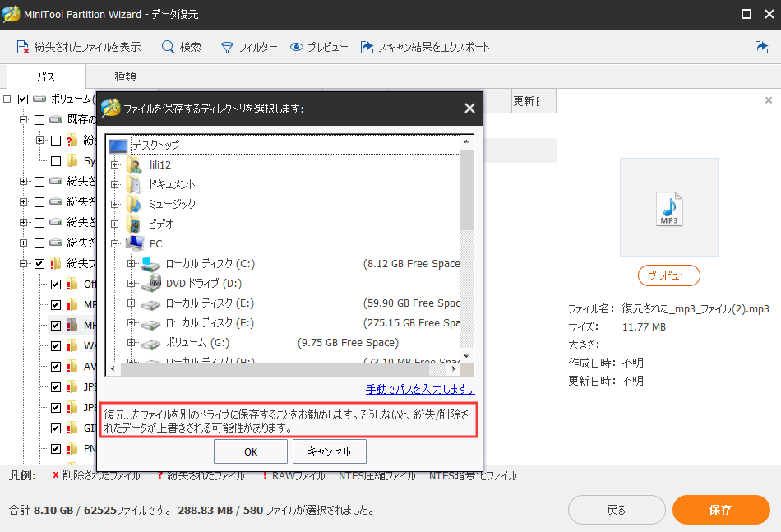
Task: Switch to the 種類 tab
Action: coord(126,76)
